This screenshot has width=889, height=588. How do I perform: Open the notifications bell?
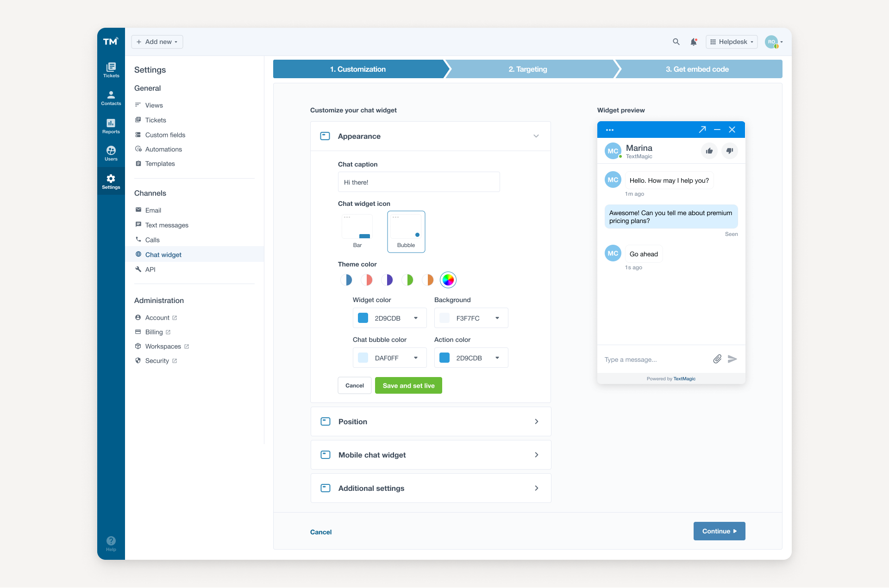pyautogui.click(x=693, y=42)
